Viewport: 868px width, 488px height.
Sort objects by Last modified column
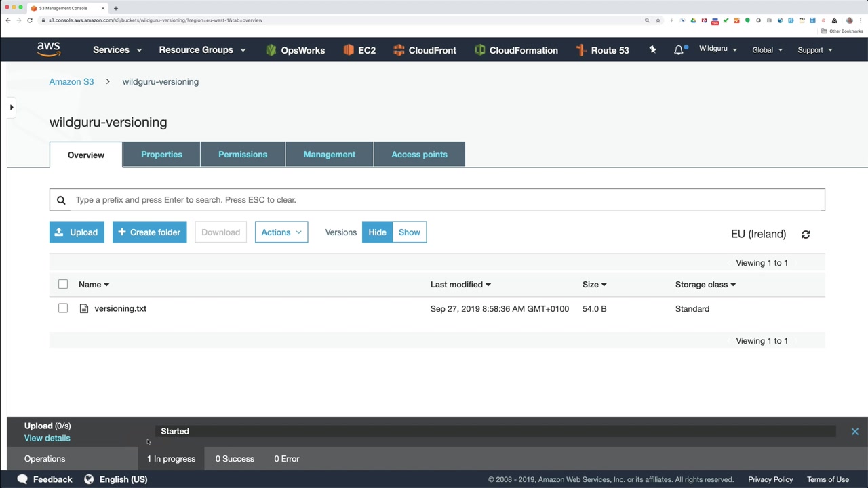point(460,285)
